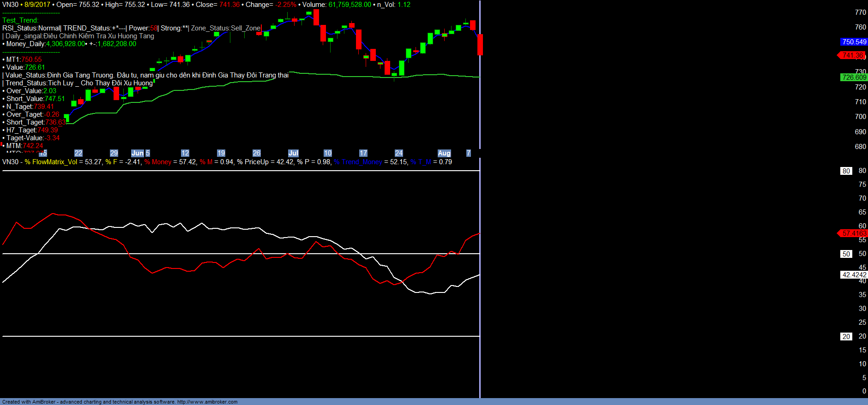Click the 'Change= -2.25%' value in the header
The height and width of the screenshot is (405, 868).
tap(271, 5)
